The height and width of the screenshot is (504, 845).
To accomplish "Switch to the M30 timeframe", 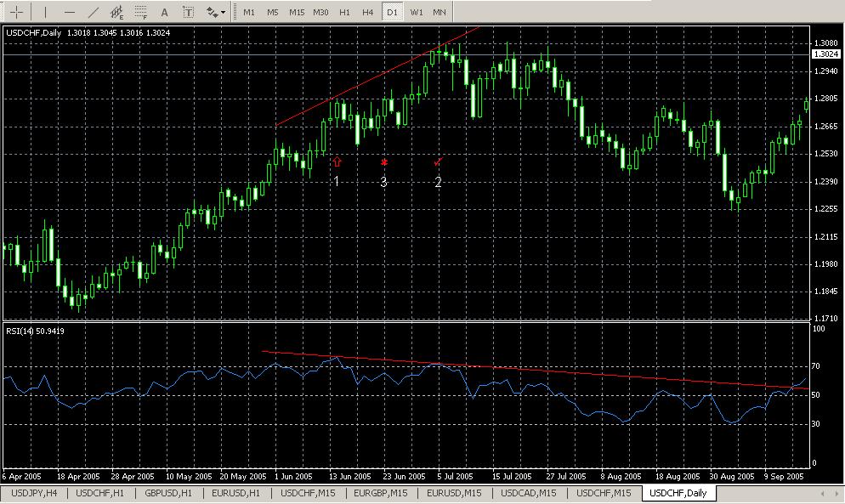I will pyautogui.click(x=320, y=12).
